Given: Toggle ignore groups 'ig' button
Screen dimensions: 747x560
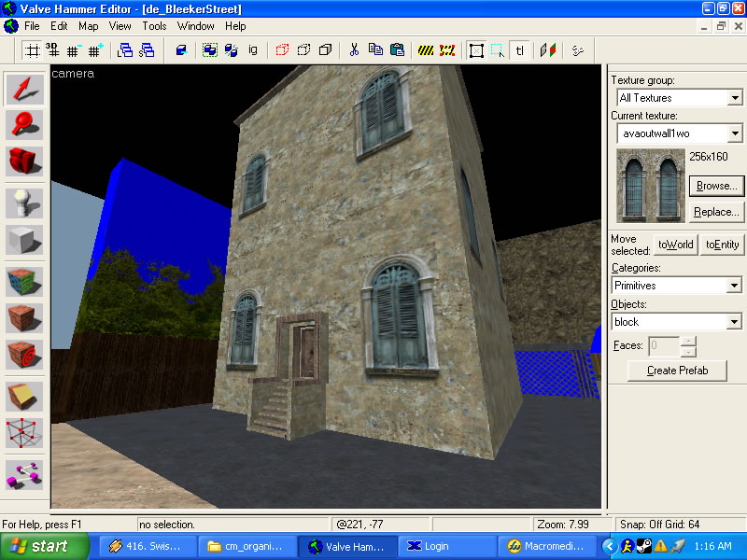Looking at the screenshot, I should pos(252,49).
